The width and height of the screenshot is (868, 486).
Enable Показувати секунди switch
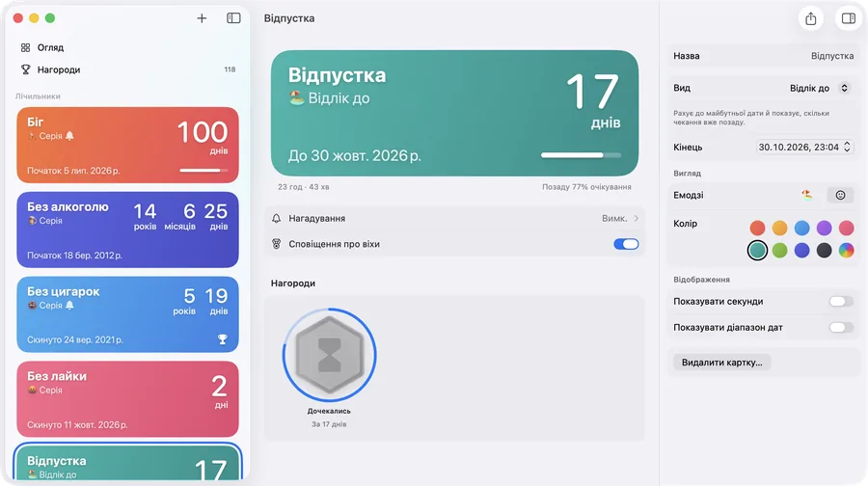pos(841,301)
